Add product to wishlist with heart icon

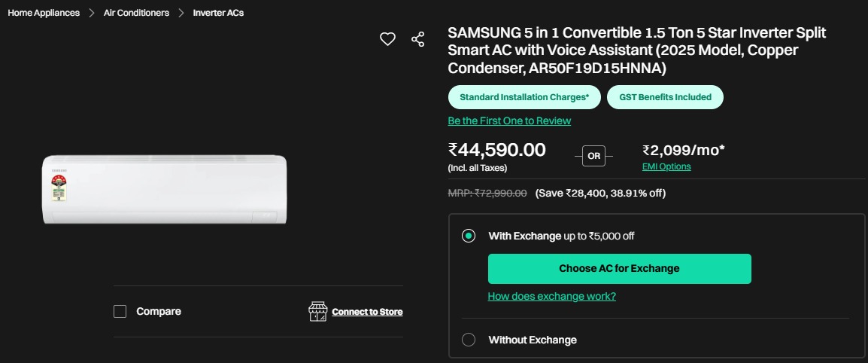click(387, 39)
